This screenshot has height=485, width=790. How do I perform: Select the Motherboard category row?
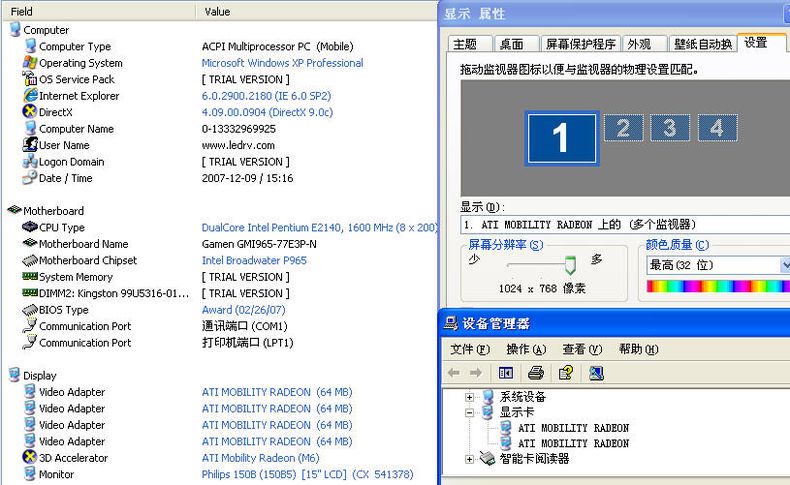(53, 211)
